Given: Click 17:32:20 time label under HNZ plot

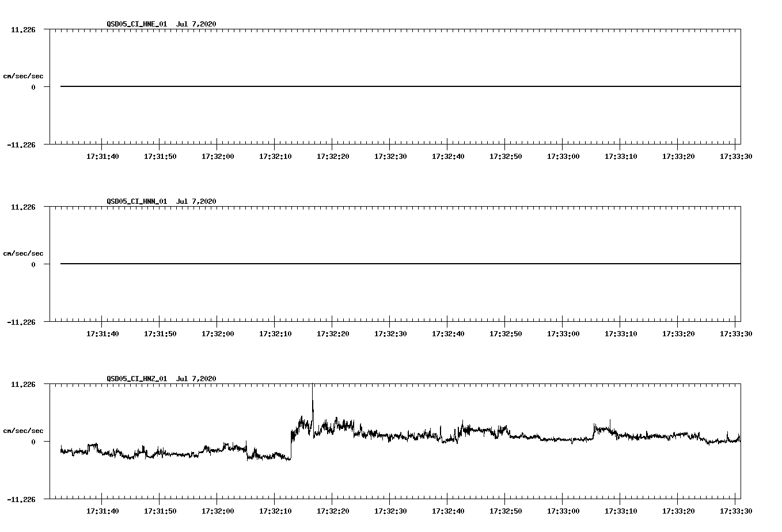Looking at the screenshot, I should click(x=333, y=511).
